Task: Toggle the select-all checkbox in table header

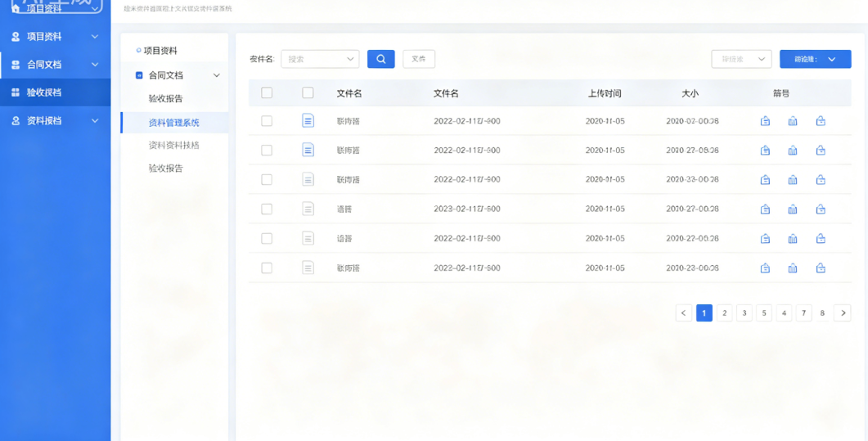Action: (267, 93)
